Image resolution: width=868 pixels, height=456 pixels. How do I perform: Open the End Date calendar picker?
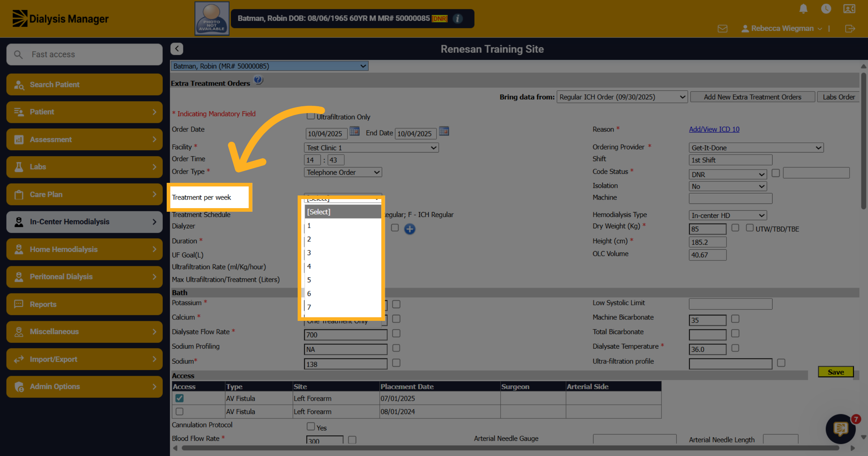(x=444, y=131)
